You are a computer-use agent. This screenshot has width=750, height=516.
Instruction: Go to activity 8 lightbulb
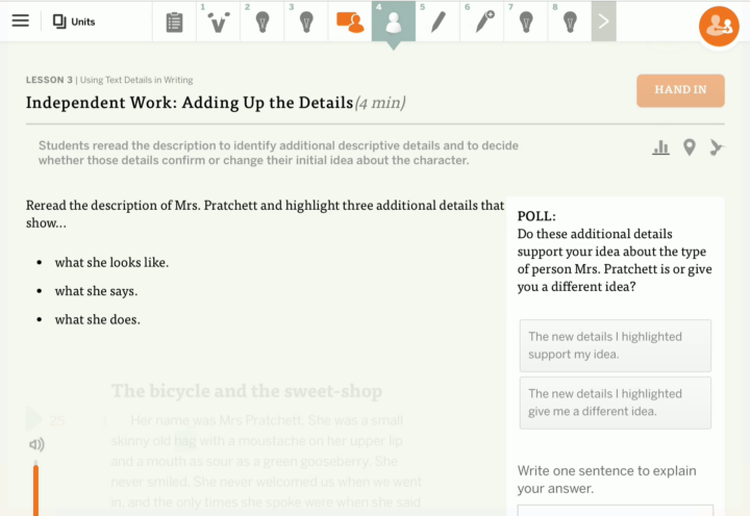pyautogui.click(x=570, y=22)
